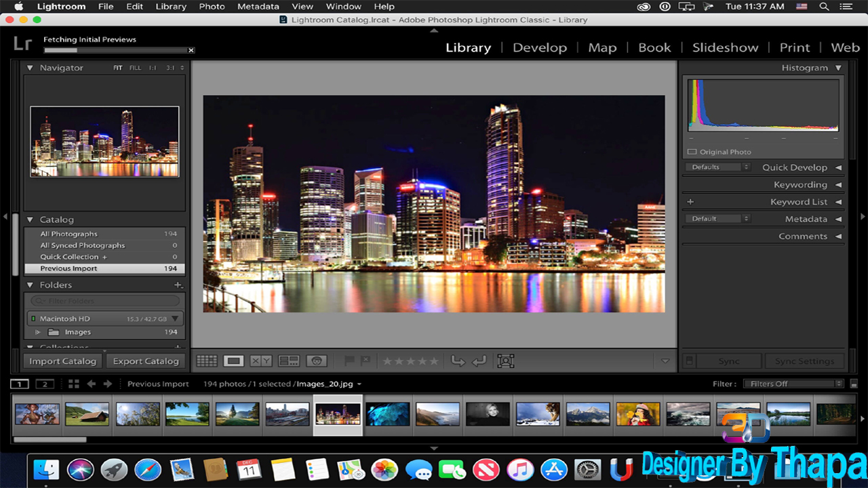Select the black-and-white portrait thumbnail in filmstrip
Viewport: 868px width, 488px height.
[488, 414]
